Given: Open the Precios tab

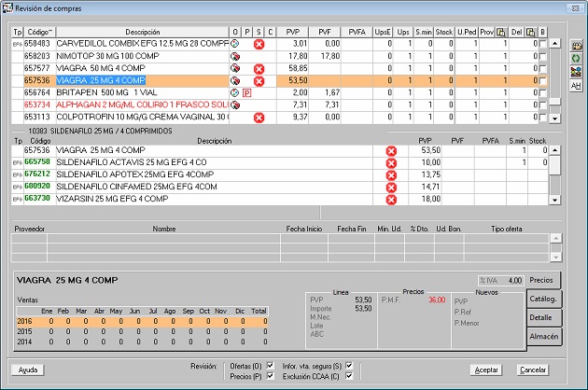Looking at the screenshot, I should tap(544, 280).
